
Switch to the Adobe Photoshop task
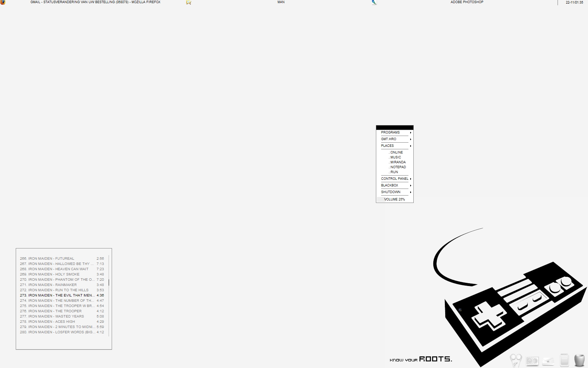pyautogui.click(x=467, y=2)
